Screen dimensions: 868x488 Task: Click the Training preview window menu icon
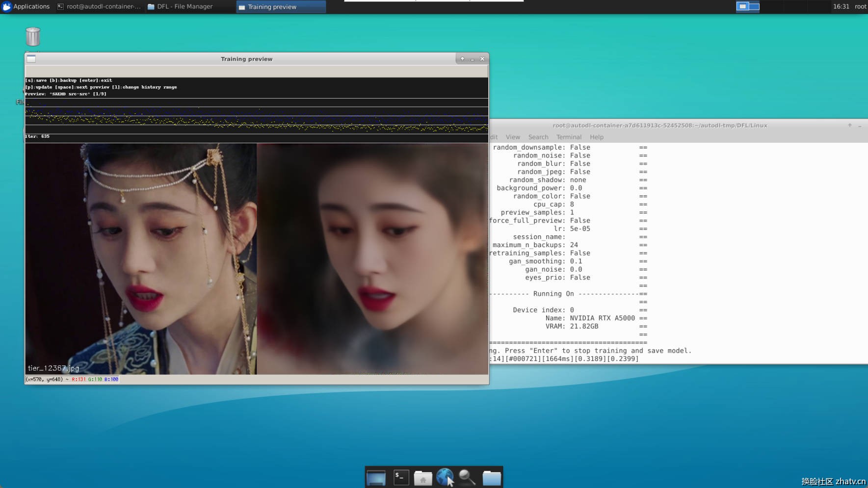tap(31, 59)
